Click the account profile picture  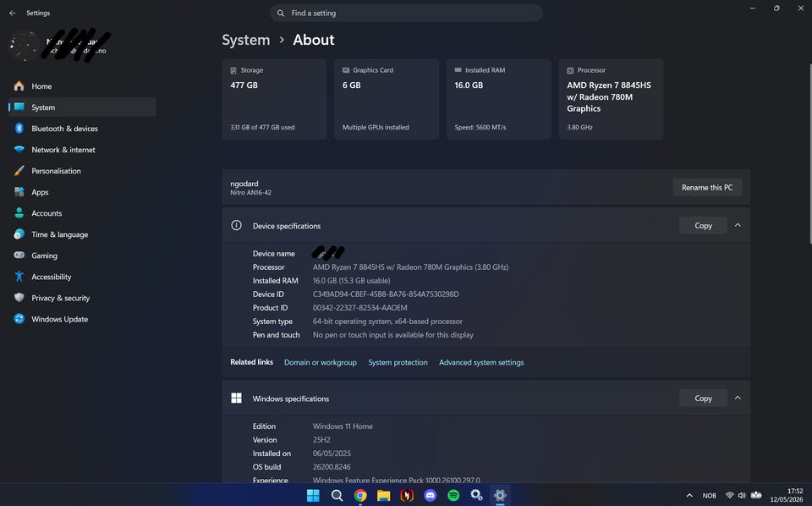(24, 46)
